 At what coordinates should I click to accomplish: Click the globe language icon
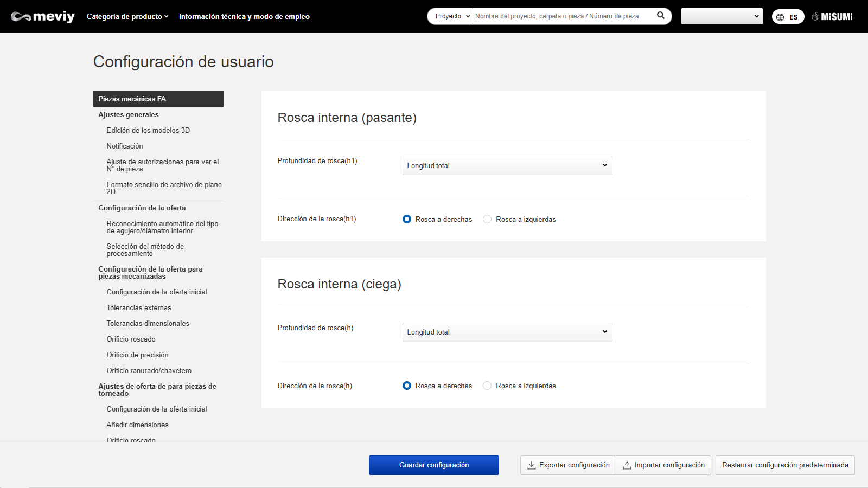(x=780, y=17)
